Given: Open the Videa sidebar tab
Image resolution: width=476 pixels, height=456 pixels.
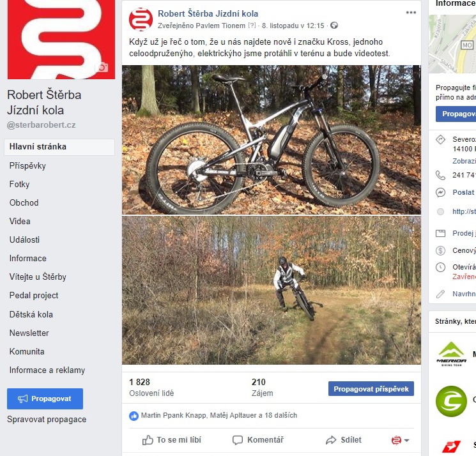Looking at the screenshot, I should (x=20, y=221).
